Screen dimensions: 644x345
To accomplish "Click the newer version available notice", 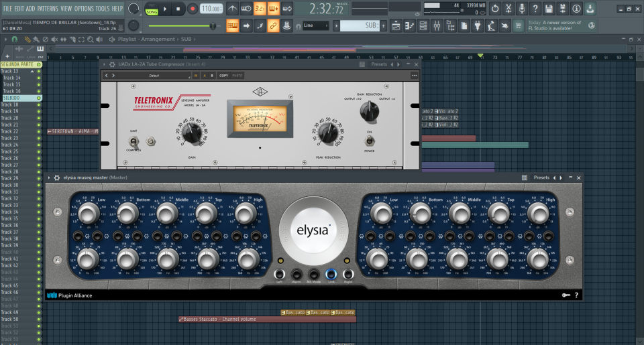I will pyautogui.click(x=561, y=25).
